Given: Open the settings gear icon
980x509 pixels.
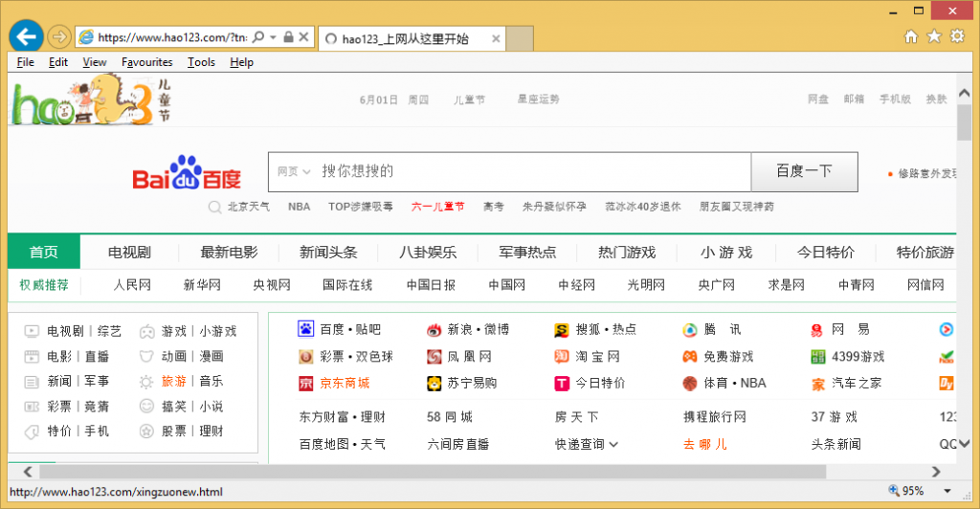Looking at the screenshot, I should 957,36.
